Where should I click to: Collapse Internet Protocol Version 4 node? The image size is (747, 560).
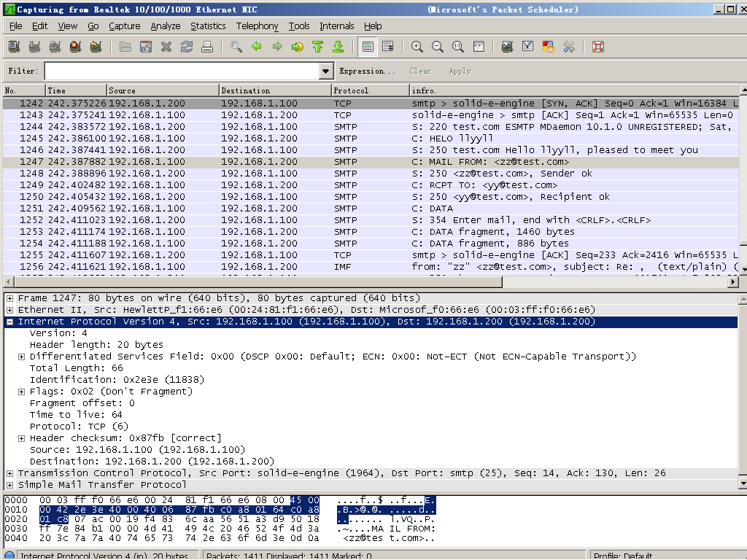click(x=9, y=322)
